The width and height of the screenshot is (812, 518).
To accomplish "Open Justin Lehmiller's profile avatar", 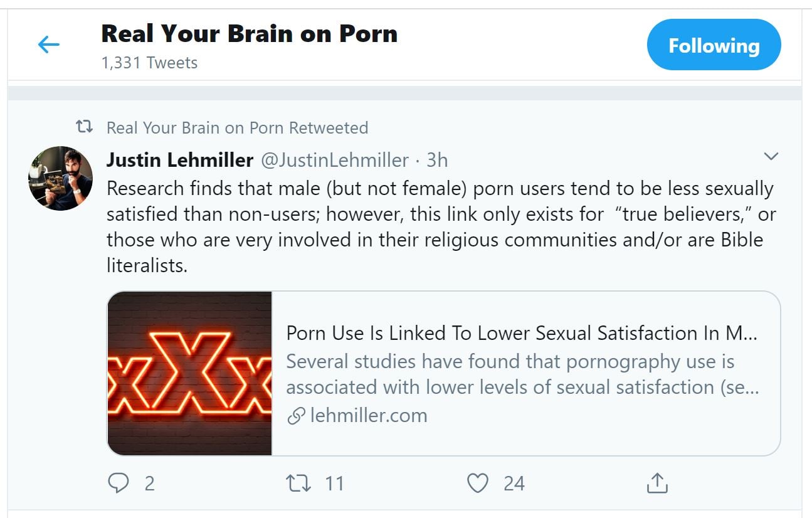I will 60,178.
